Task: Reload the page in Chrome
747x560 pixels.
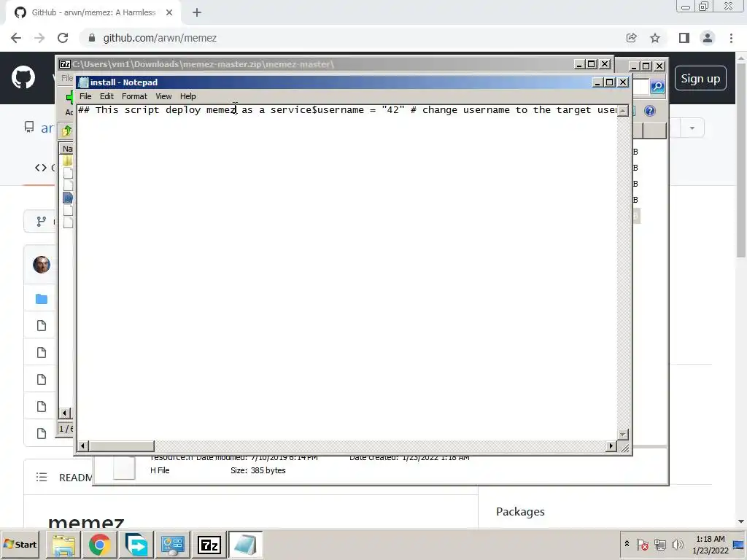Action: (63, 38)
